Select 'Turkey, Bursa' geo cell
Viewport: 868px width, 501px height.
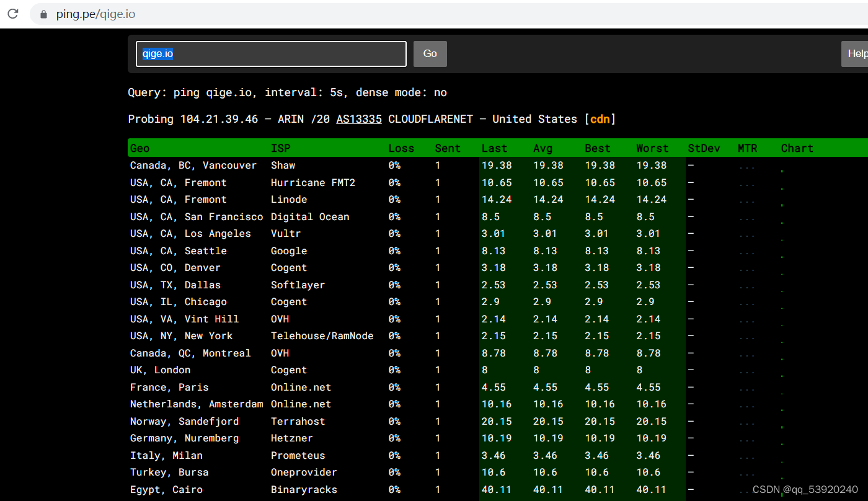coord(169,472)
